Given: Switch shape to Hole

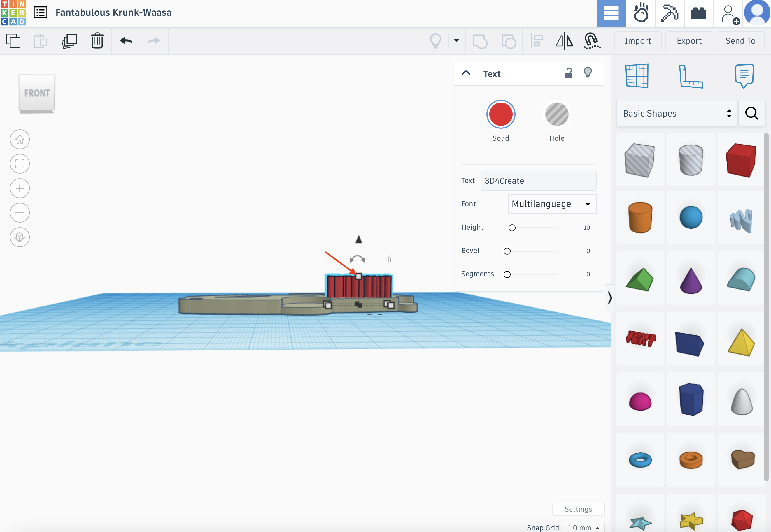Looking at the screenshot, I should (x=556, y=114).
